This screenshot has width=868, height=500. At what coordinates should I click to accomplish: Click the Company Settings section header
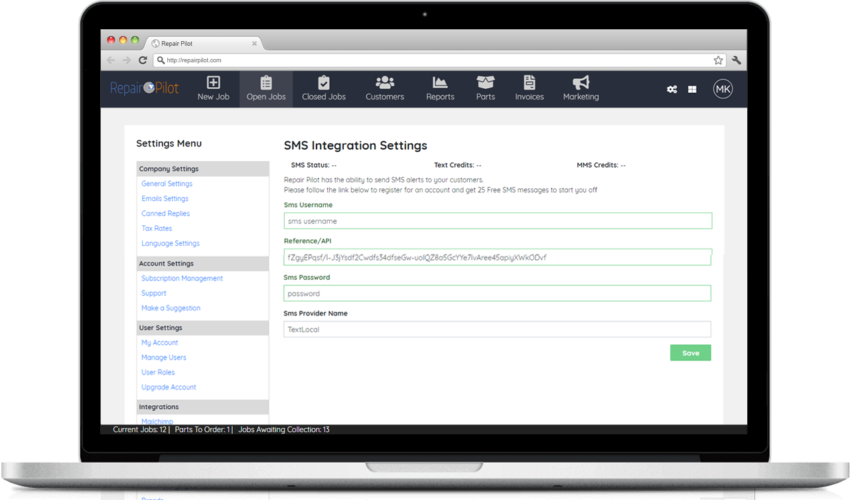pyautogui.click(x=202, y=168)
